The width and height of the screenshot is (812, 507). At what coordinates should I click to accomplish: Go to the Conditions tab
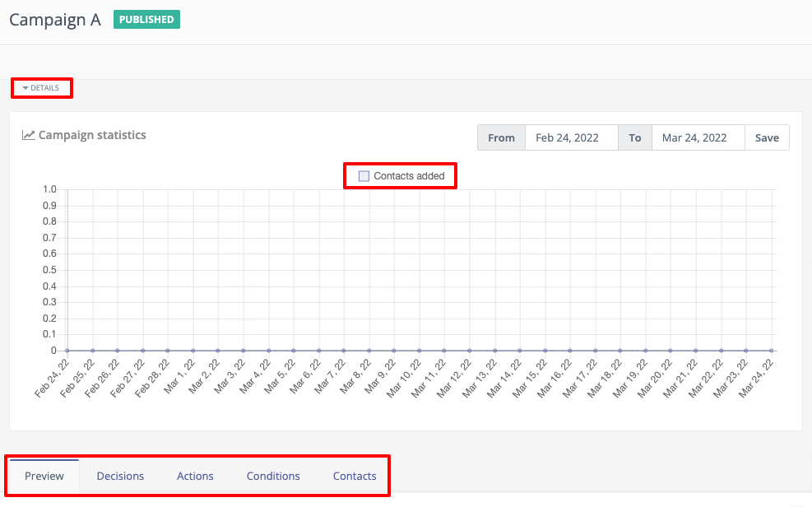[273, 477]
